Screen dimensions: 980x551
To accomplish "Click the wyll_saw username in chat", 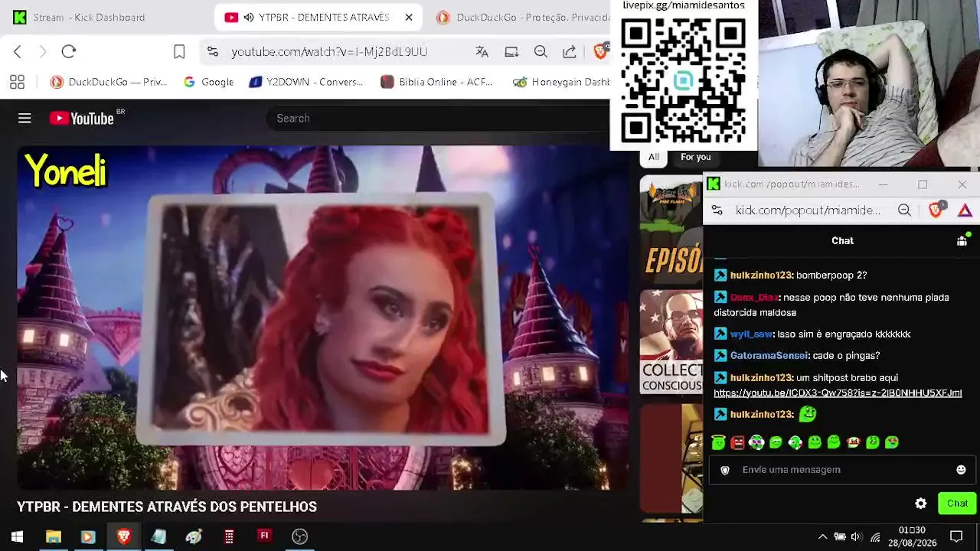I will point(751,334).
